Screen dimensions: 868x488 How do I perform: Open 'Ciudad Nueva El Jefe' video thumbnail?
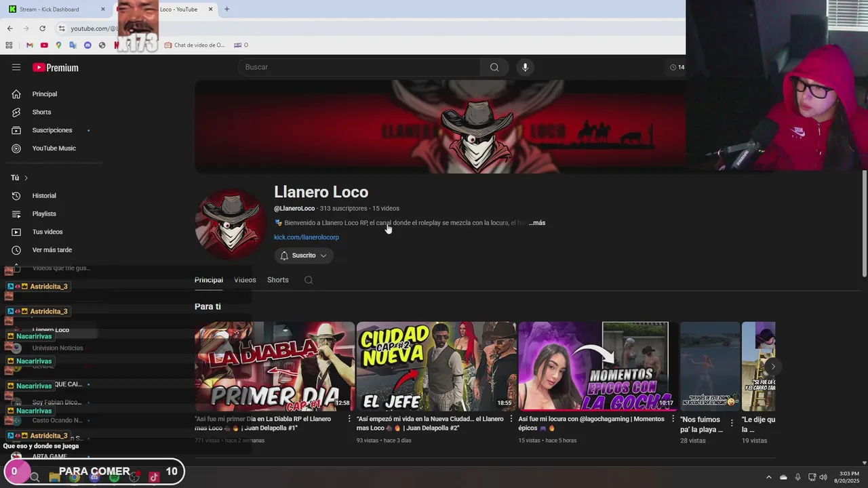tap(436, 366)
